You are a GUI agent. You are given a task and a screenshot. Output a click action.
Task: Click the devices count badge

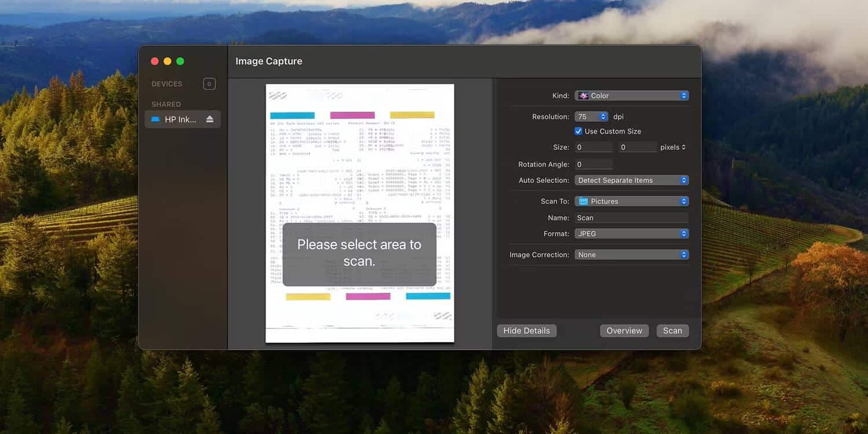[209, 84]
